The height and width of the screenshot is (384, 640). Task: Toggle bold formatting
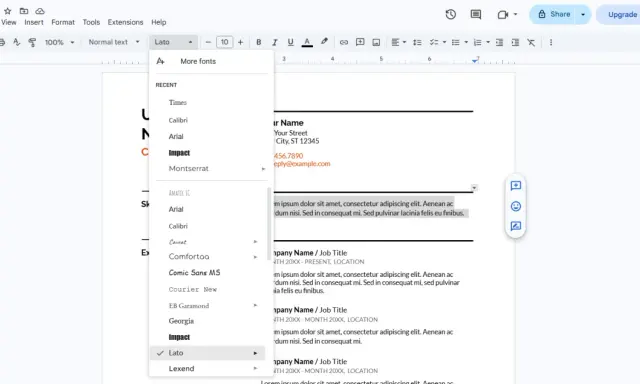pyautogui.click(x=258, y=42)
